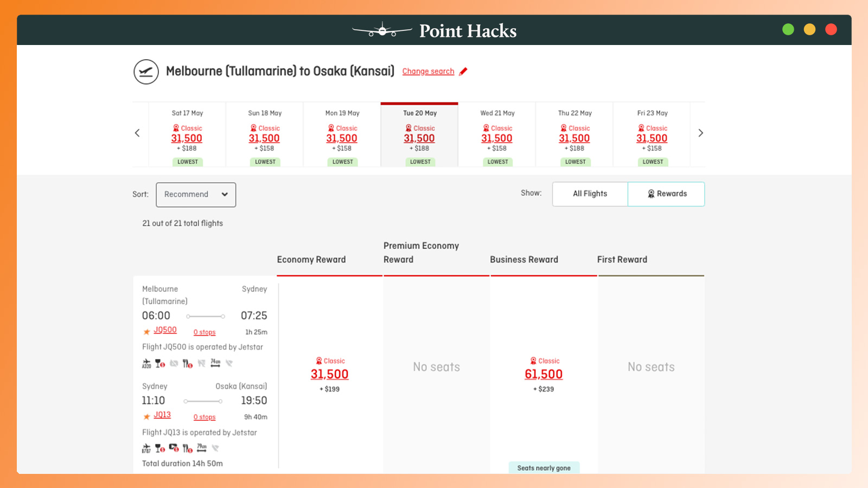Click the First Reward column header
This screenshot has height=488, width=868.
coord(622,260)
